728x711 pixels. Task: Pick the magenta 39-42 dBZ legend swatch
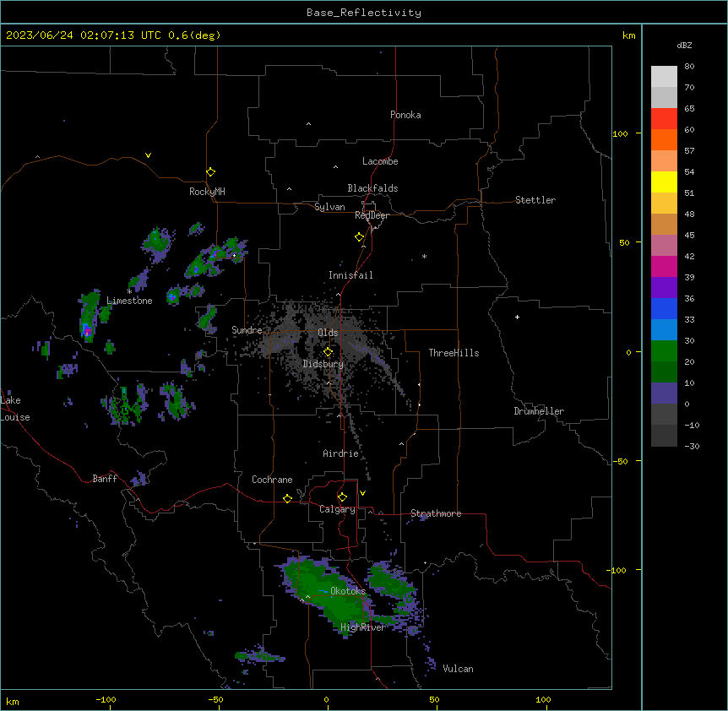coord(664,267)
